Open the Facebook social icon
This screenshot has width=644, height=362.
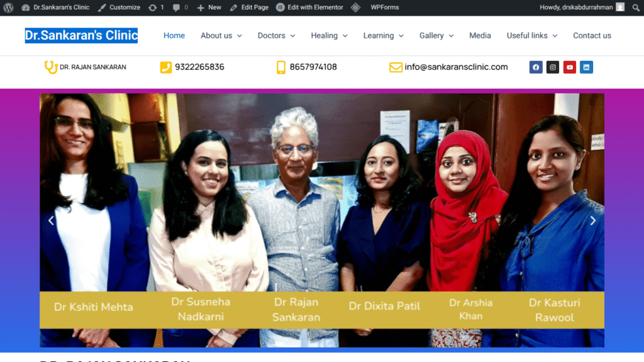536,67
